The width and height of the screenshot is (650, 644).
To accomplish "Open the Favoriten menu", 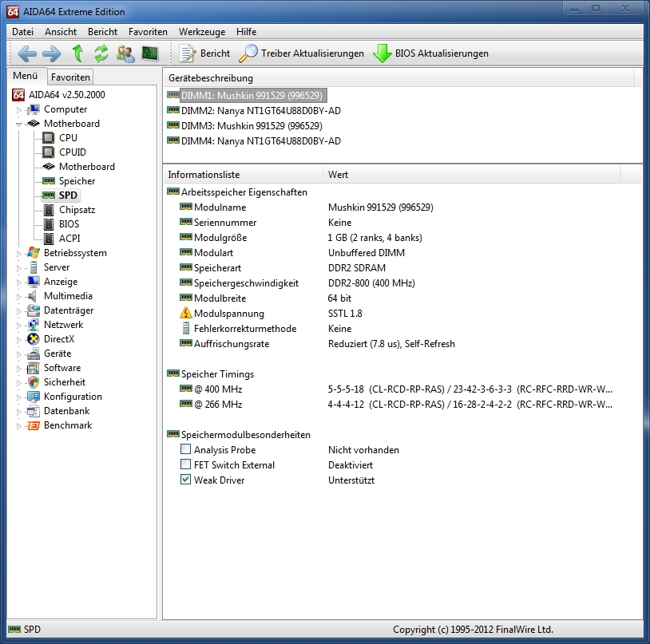I will click(x=148, y=32).
